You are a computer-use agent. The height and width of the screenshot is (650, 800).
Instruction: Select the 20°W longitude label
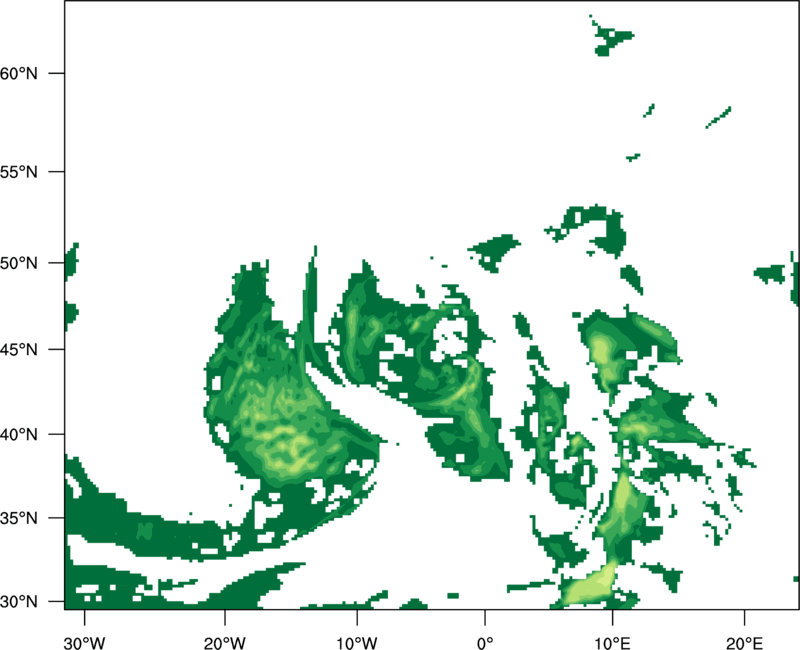pos(224,643)
